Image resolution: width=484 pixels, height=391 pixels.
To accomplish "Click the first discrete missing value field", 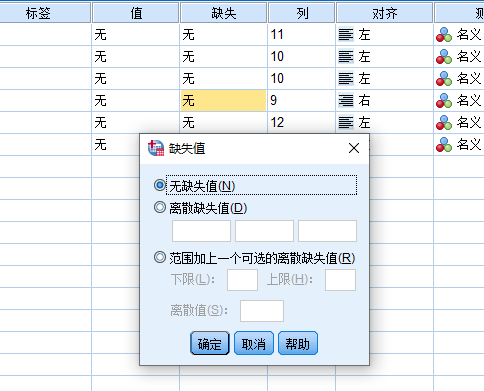I will coord(201,231).
